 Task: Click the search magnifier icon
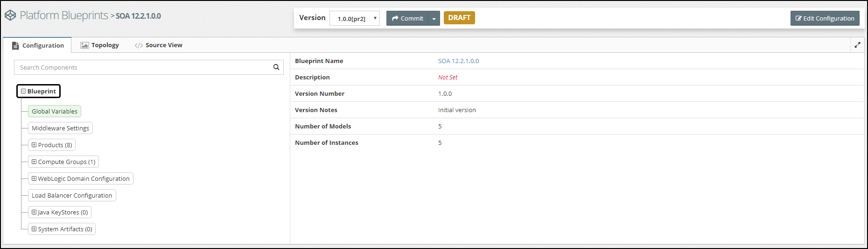pyautogui.click(x=276, y=67)
